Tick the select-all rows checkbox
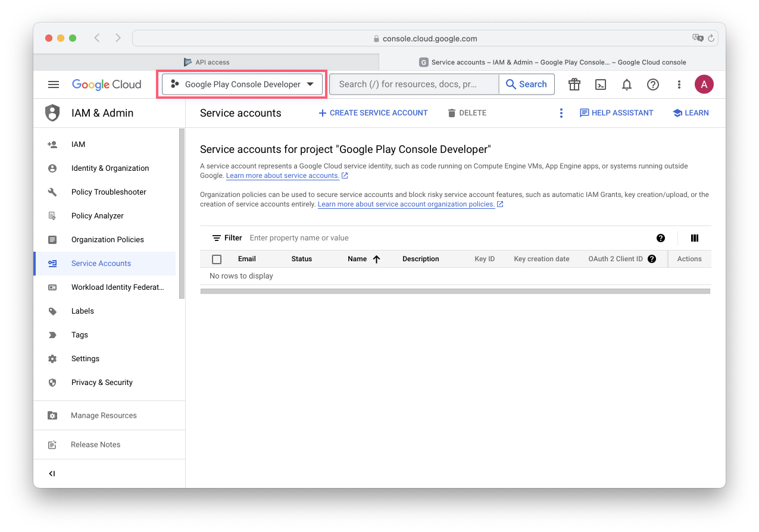This screenshot has width=759, height=532. tap(217, 259)
